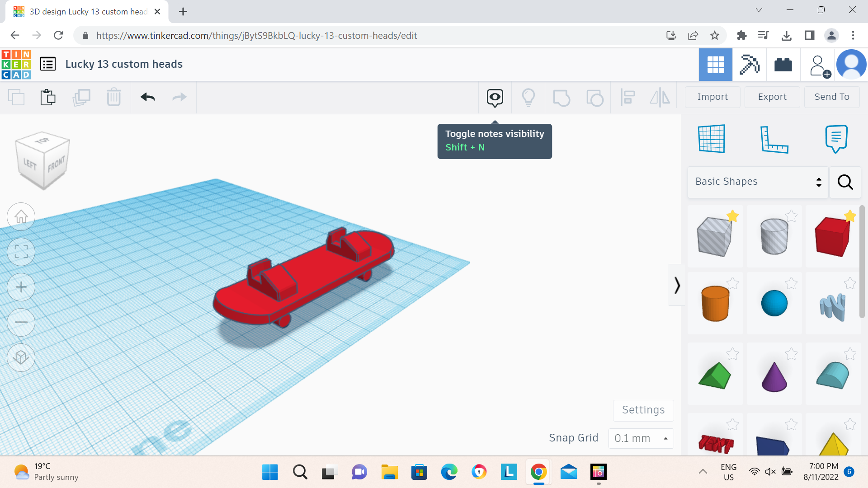Click the Send To button
Screen dimensions: 868x488
831,96
